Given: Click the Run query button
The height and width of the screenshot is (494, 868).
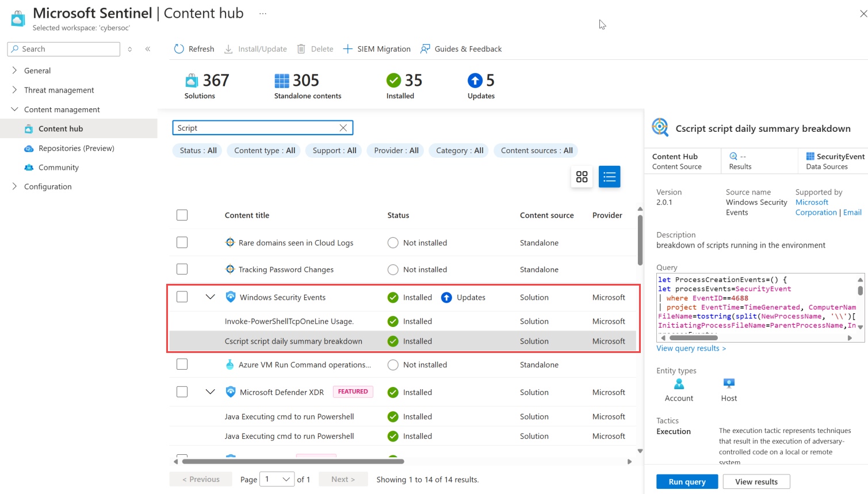Looking at the screenshot, I should coord(687,481).
